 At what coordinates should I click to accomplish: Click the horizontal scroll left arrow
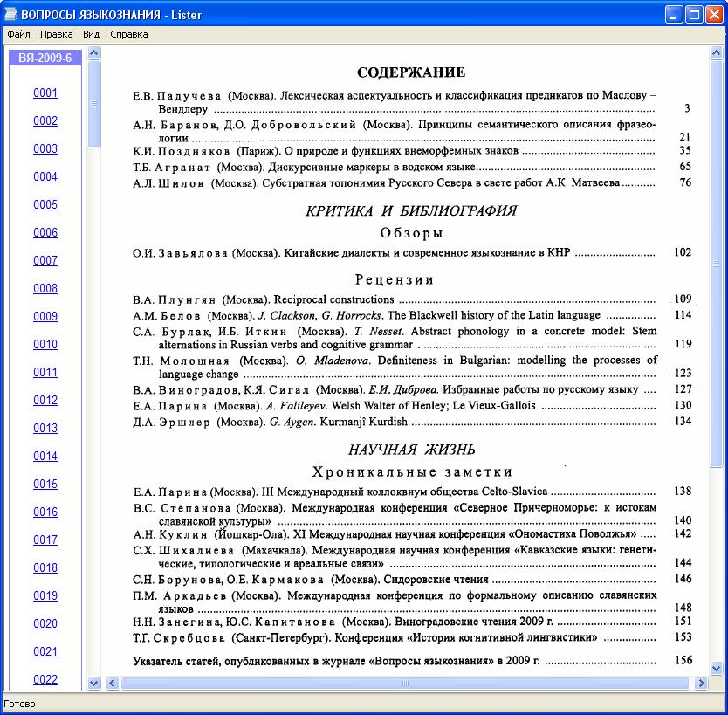(x=113, y=683)
